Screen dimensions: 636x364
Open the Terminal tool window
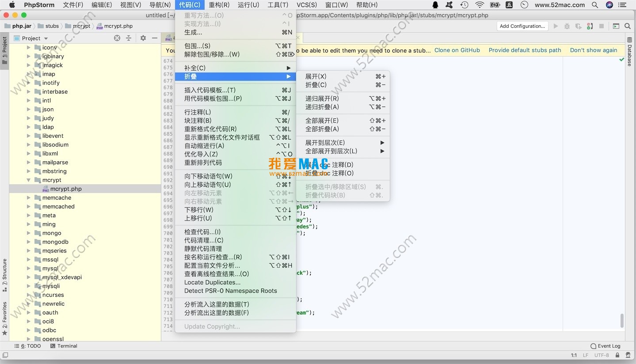coord(64,346)
